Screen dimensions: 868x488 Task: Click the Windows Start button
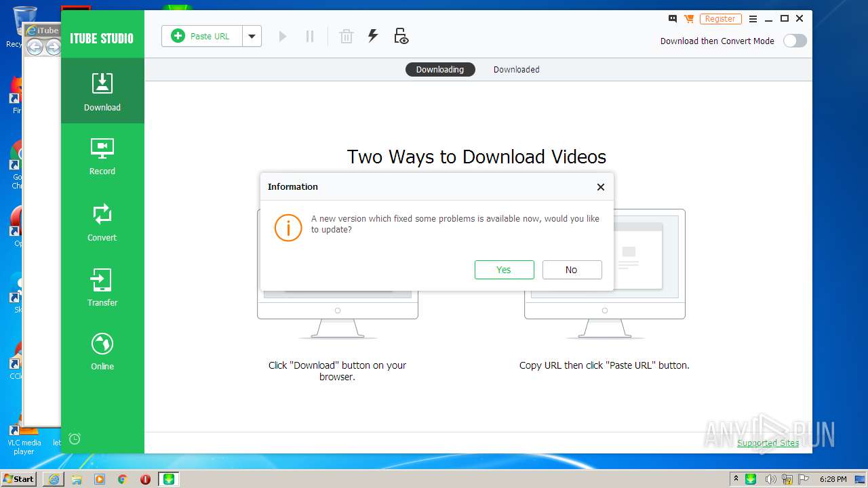tap(19, 479)
